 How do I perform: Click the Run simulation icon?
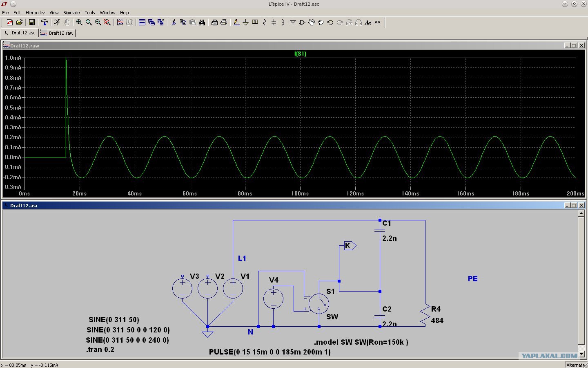57,22
